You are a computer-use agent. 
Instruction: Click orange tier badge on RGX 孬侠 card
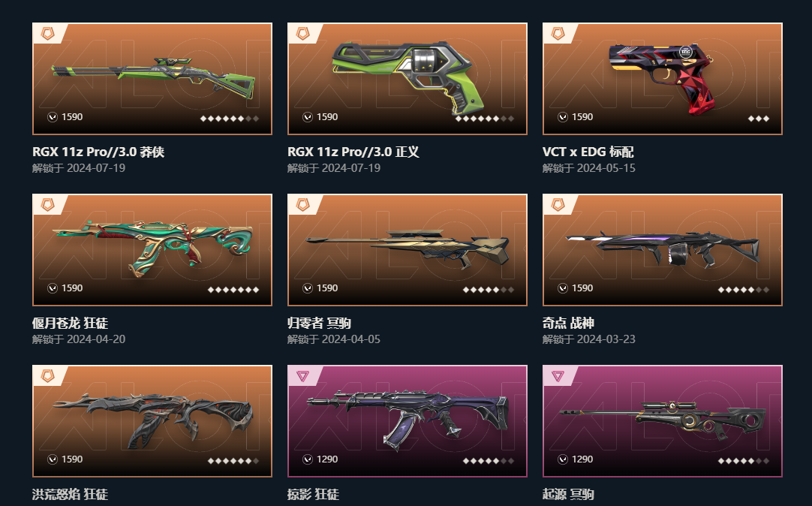pos(47,34)
